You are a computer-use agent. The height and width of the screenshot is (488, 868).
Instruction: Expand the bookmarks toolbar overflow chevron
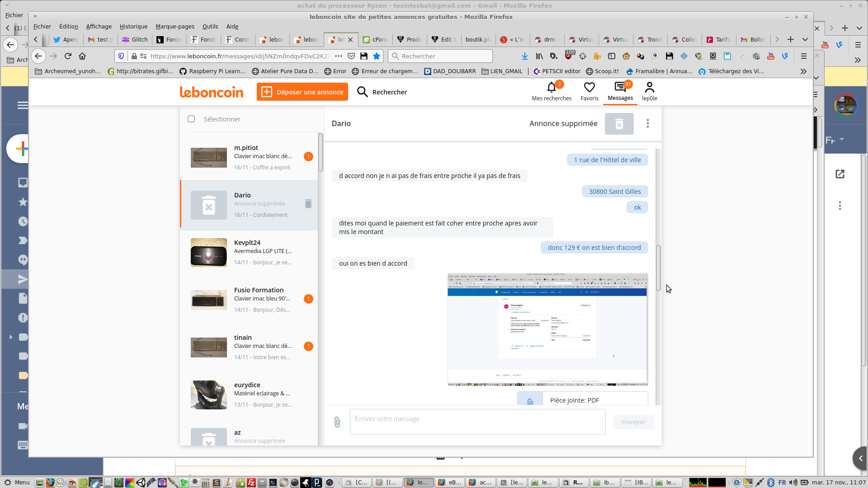[803, 71]
